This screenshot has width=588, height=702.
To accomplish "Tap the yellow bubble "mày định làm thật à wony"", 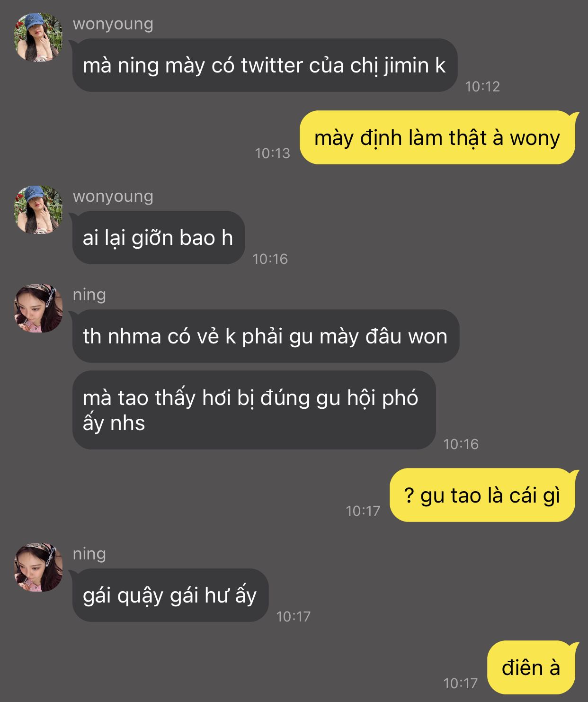I will click(x=437, y=138).
